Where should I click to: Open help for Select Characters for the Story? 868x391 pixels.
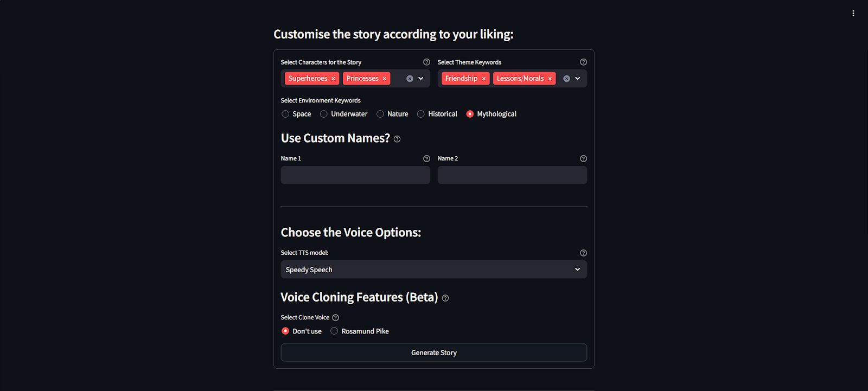[x=426, y=62]
